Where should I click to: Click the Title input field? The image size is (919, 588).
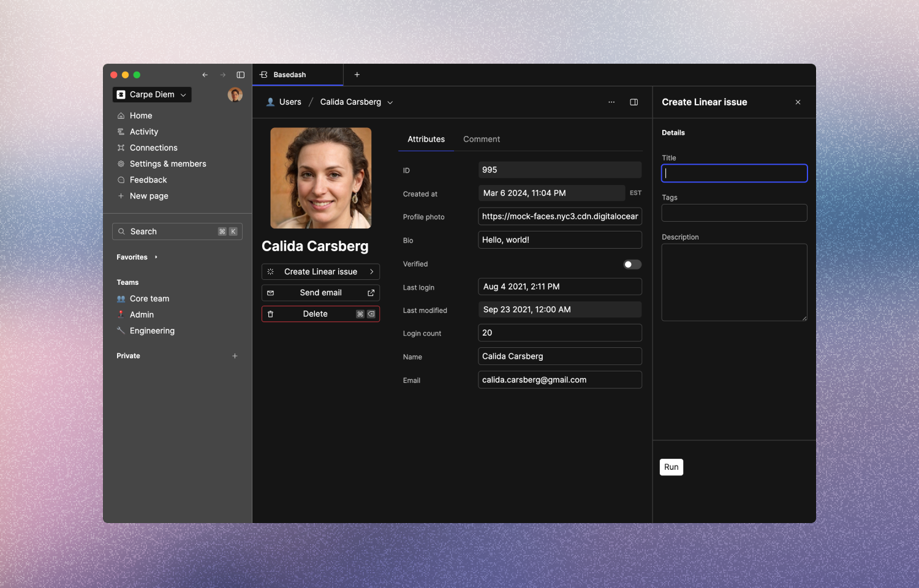click(x=735, y=173)
